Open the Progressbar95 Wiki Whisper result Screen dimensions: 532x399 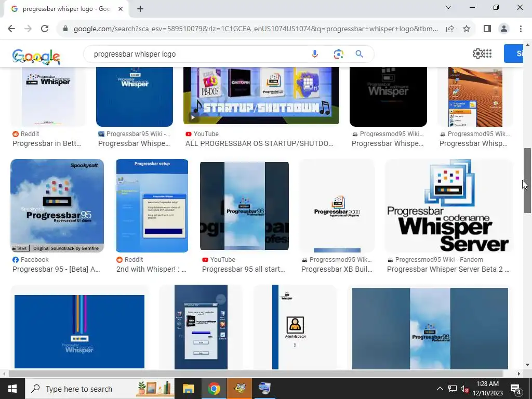coord(134,143)
